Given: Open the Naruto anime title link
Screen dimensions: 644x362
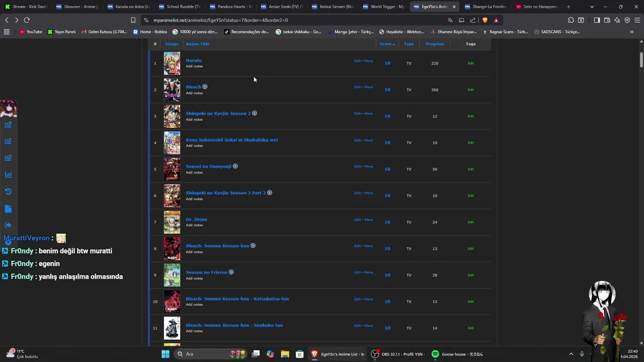Looking at the screenshot, I should (x=194, y=60).
